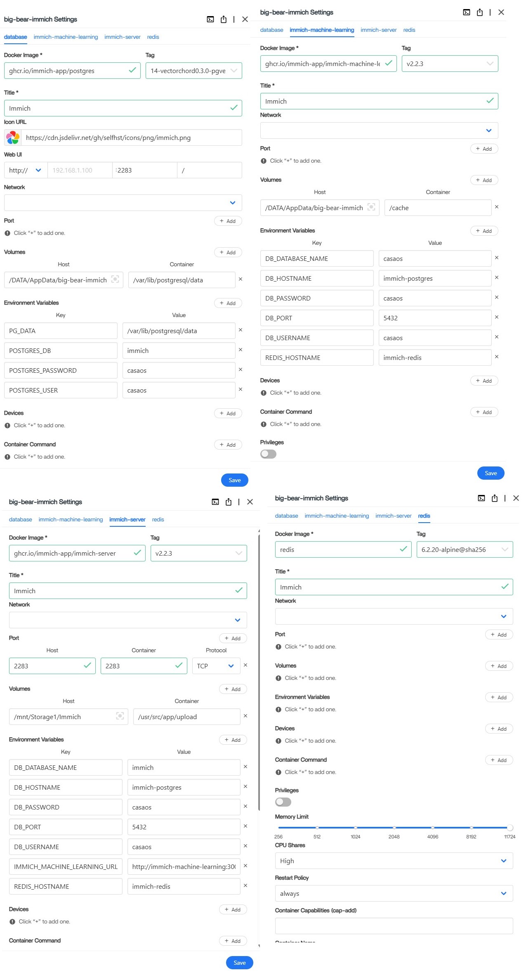Click the Immich logo beside Icon URL

(x=13, y=137)
